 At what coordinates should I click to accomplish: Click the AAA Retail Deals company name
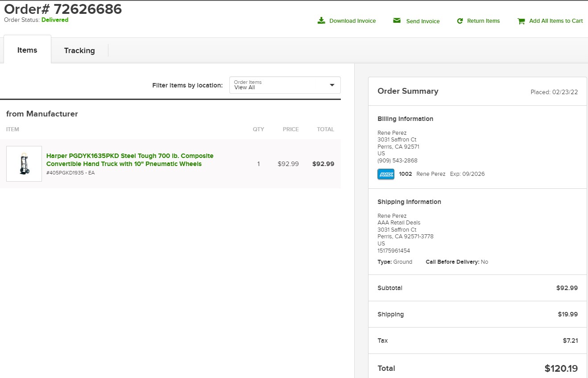399,223
